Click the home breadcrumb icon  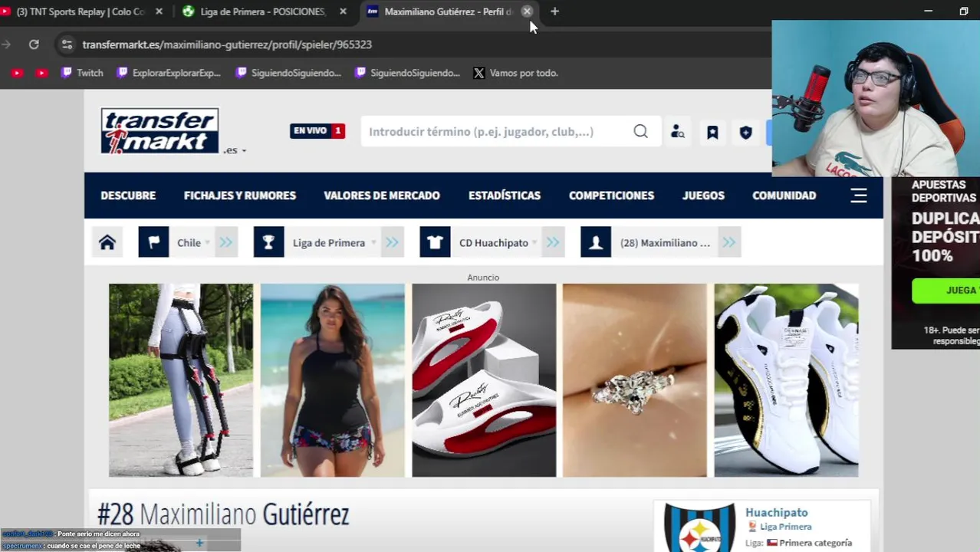107,242
